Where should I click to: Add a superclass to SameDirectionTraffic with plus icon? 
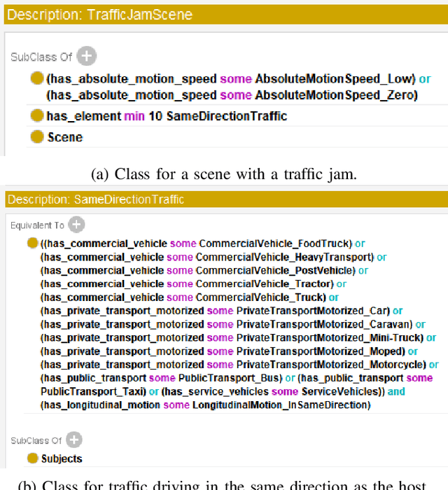pos(73,440)
